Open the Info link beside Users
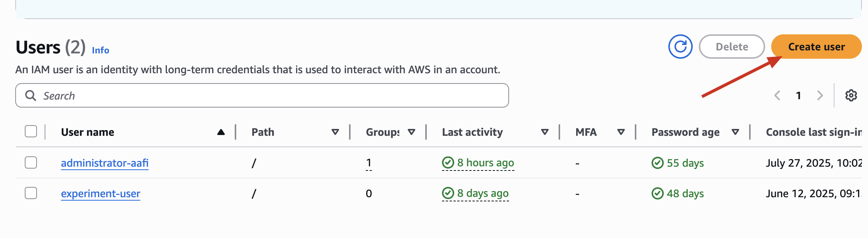The image size is (868, 238). point(101,50)
